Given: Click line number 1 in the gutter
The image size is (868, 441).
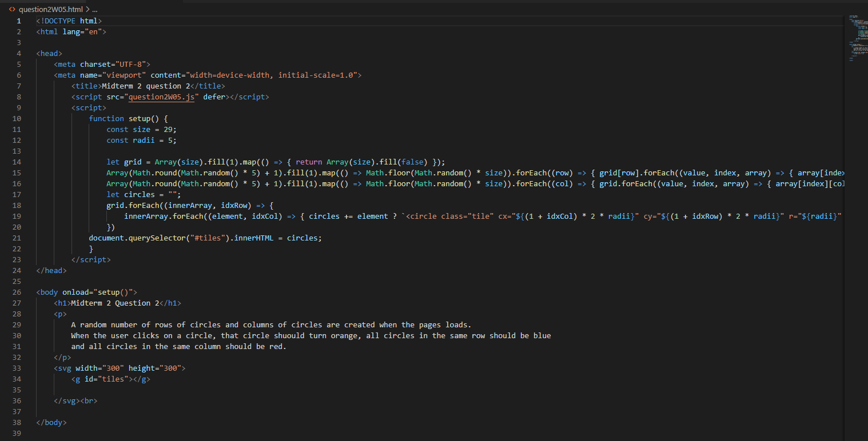Looking at the screenshot, I should (19, 21).
